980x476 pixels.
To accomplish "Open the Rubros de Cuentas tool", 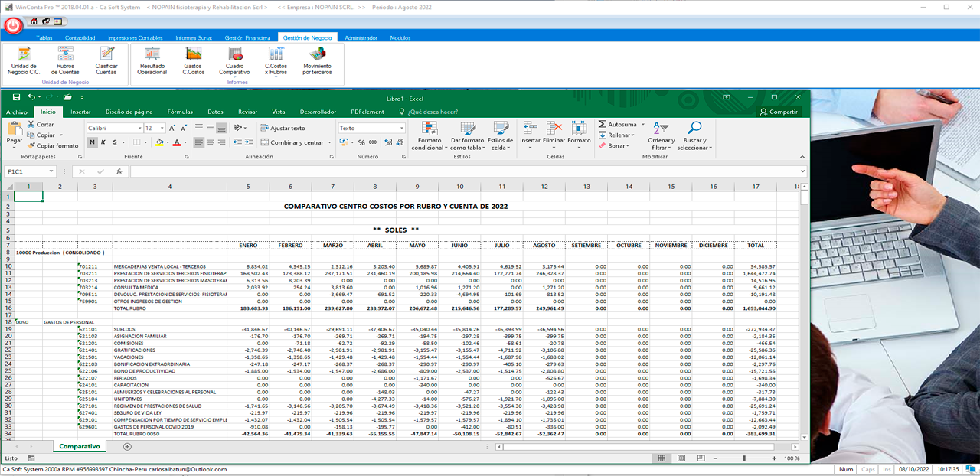I will [65, 60].
